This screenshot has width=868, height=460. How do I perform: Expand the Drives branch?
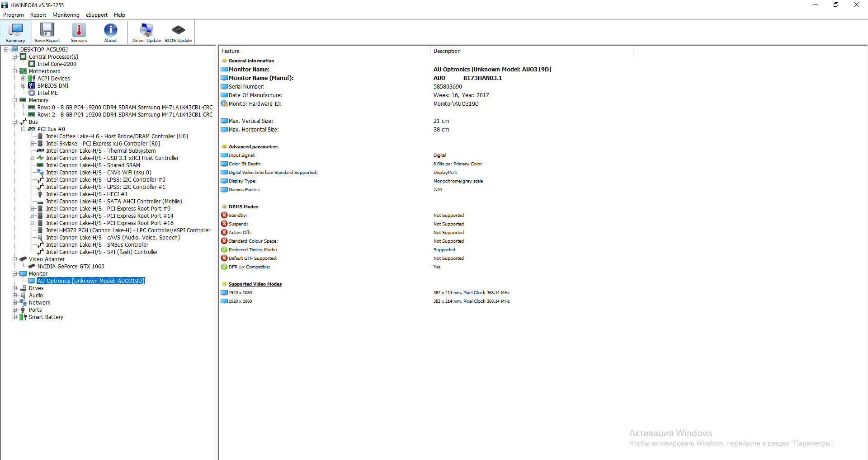point(14,288)
